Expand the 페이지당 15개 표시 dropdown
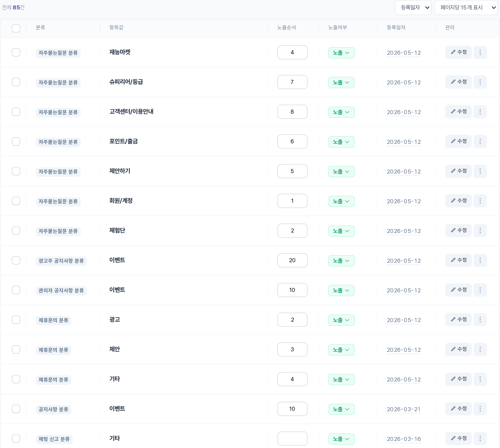 click(466, 8)
